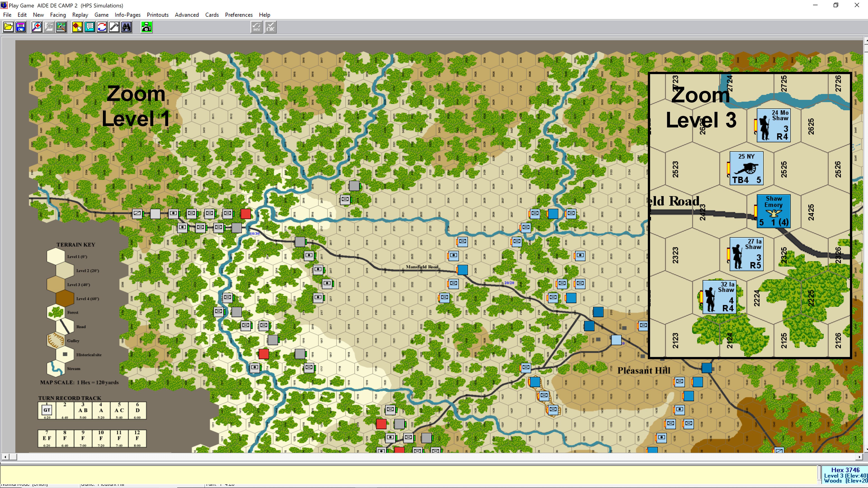Click the green camera snapshot icon
The width and height of the screenshot is (868, 488).
[x=146, y=27]
